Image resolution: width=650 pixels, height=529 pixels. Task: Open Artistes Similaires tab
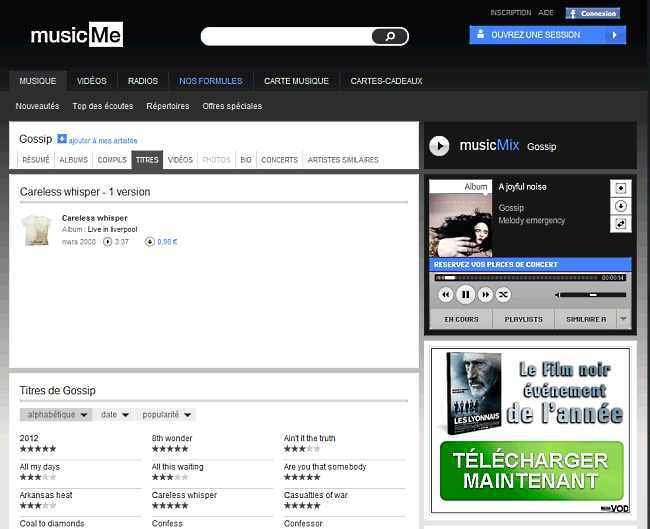343,160
